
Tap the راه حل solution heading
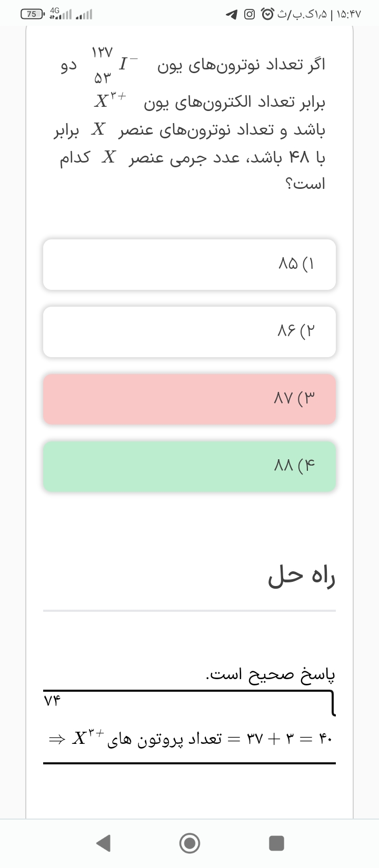point(302,576)
